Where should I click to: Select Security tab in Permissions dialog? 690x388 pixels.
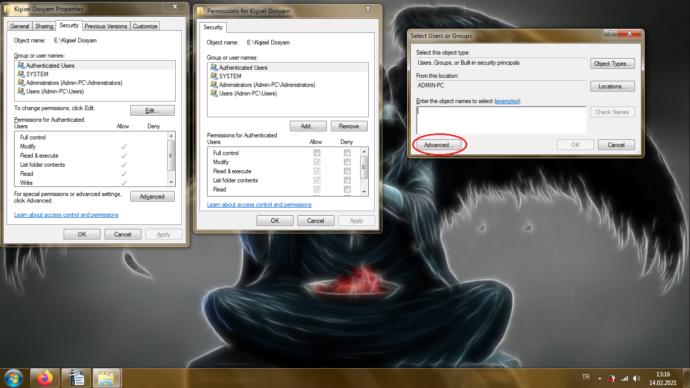tap(213, 27)
